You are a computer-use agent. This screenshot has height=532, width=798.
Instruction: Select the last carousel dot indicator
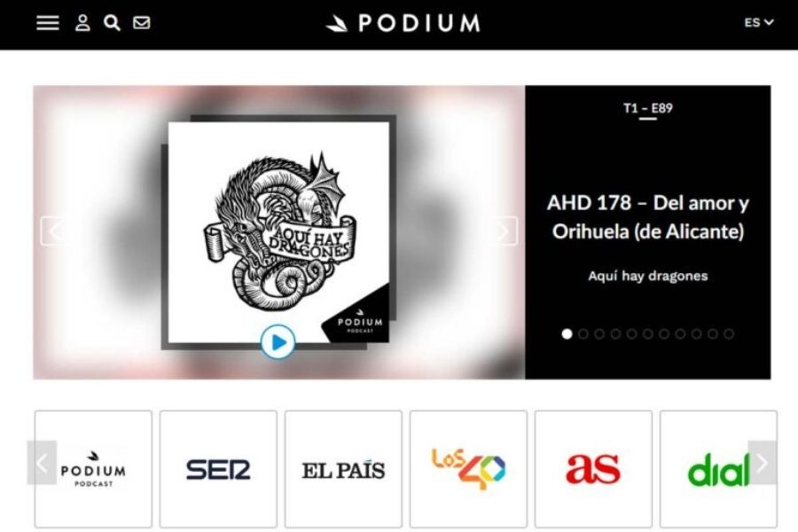729,334
